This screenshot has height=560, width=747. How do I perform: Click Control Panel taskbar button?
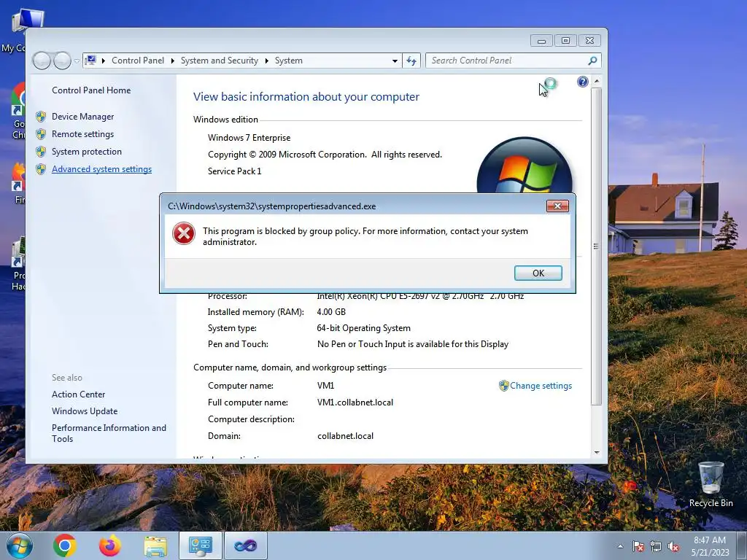click(x=201, y=545)
